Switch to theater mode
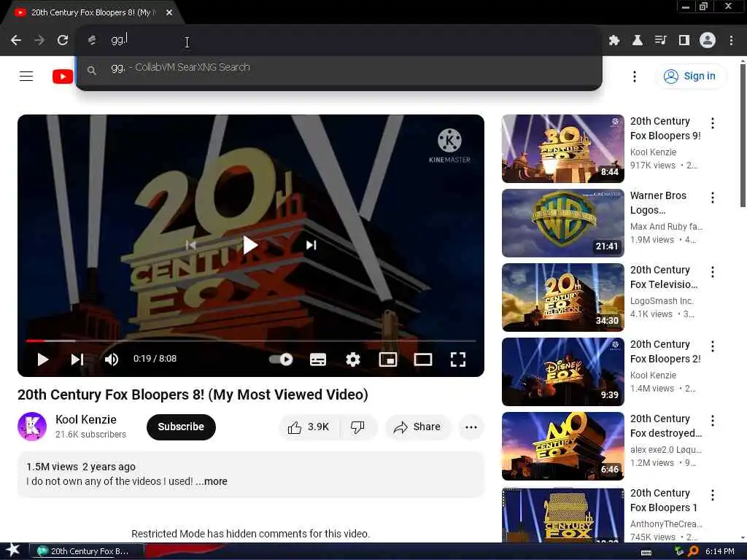Image resolution: width=747 pixels, height=560 pixels. click(x=423, y=359)
